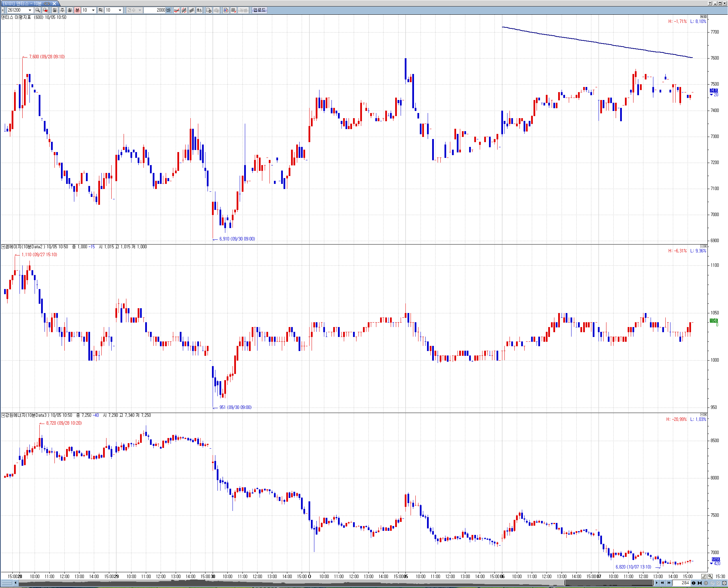Select the 주 (weekly) period item
This screenshot has height=588, width=728.
pyautogui.click(x=62, y=10)
